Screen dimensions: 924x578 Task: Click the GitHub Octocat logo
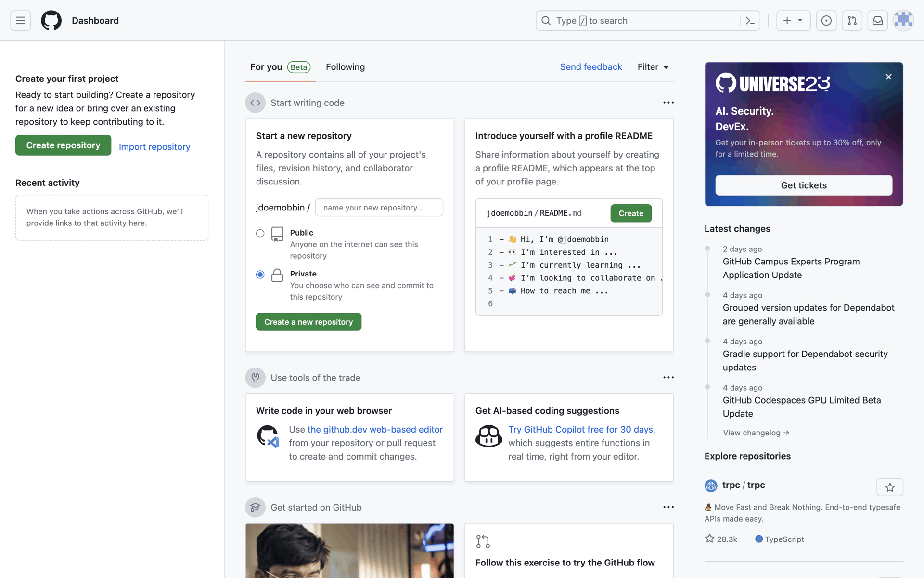(51, 21)
